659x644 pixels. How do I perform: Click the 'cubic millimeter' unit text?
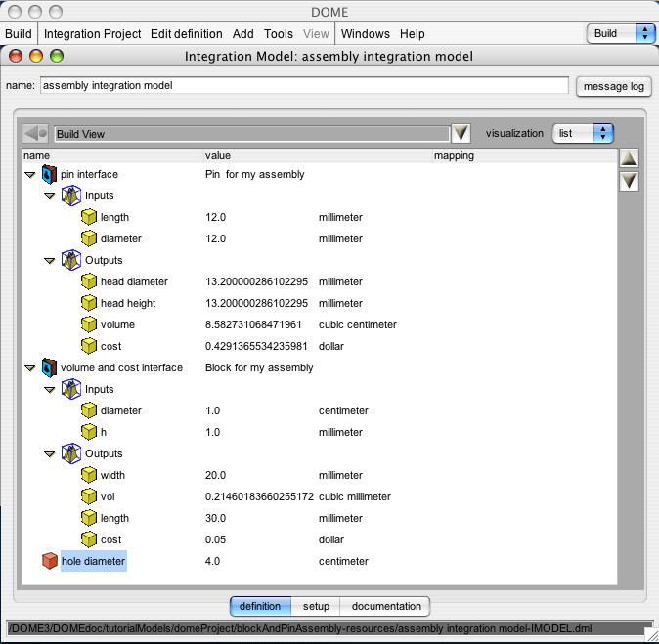[x=355, y=496]
